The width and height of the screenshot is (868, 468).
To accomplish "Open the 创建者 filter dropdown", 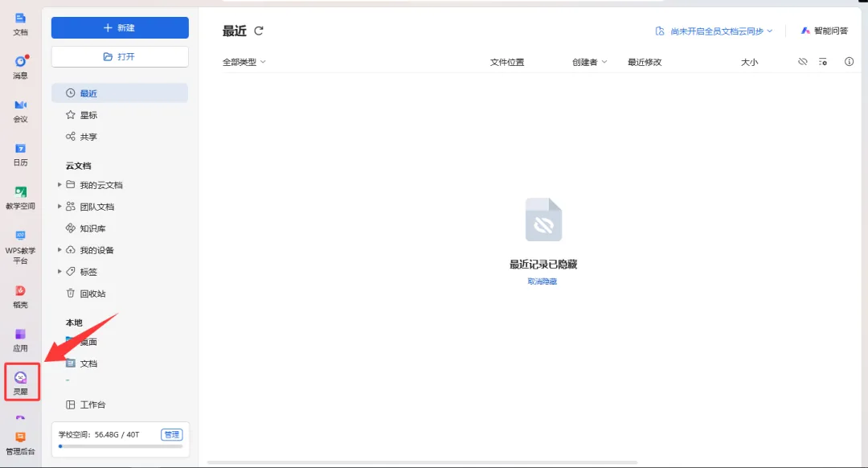I will (x=589, y=62).
